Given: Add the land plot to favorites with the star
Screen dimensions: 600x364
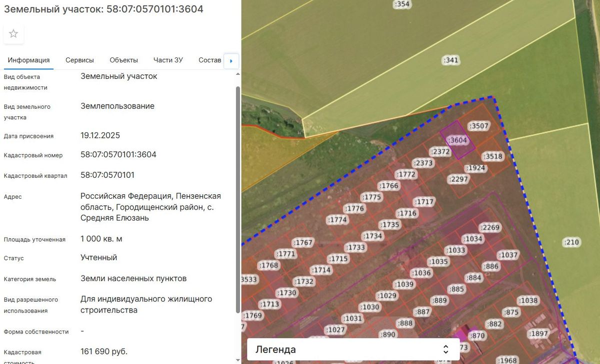Looking at the screenshot, I should [x=13, y=33].
